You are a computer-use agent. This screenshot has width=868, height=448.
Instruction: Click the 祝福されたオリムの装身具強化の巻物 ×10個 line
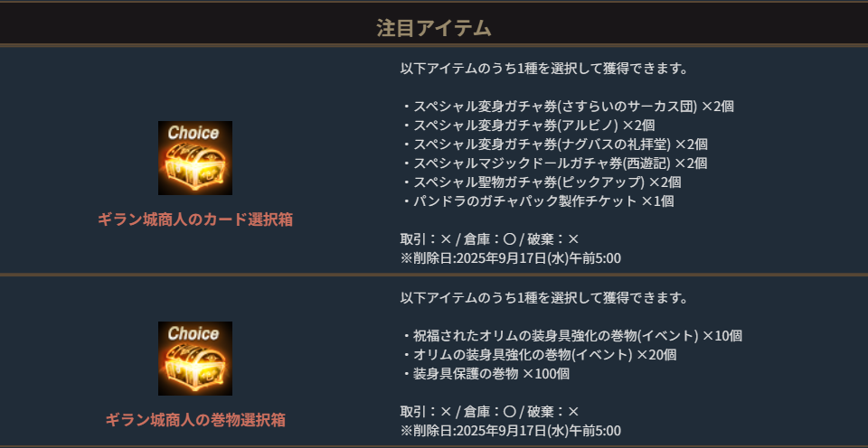[x=571, y=336]
